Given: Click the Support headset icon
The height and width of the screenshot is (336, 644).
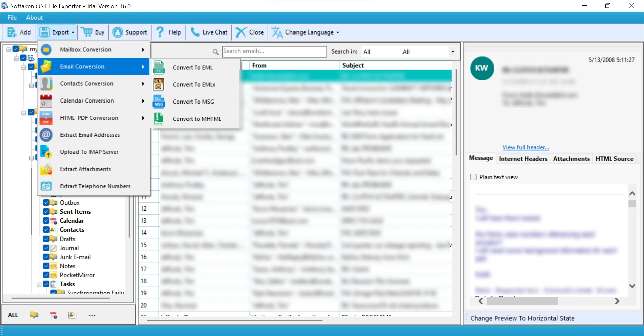Looking at the screenshot, I should (118, 32).
